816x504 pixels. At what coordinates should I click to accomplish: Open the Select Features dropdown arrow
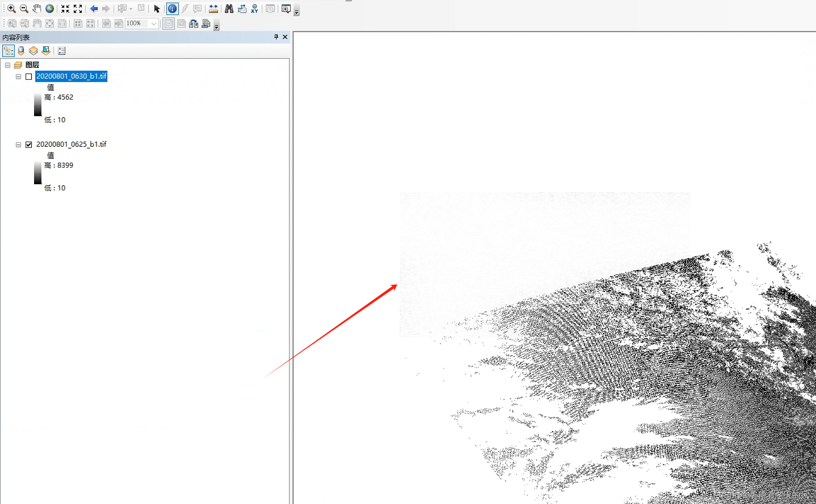click(131, 9)
